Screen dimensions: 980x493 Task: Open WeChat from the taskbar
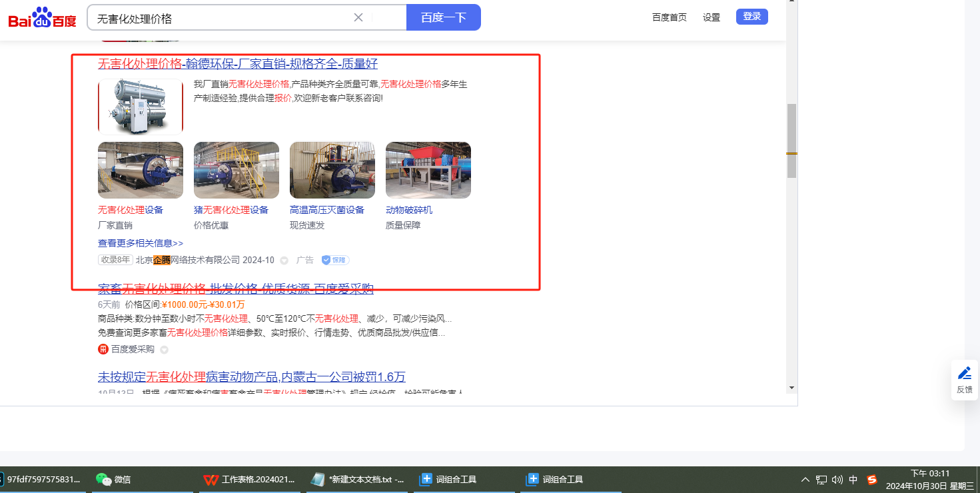point(113,479)
